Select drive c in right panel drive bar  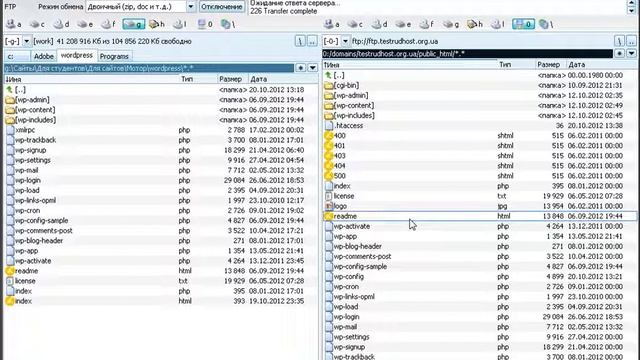coord(356,24)
